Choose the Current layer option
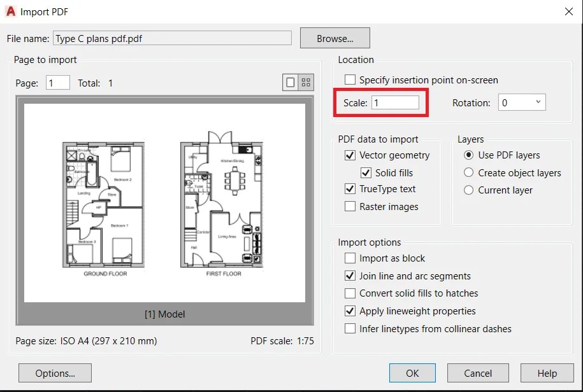The height and width of the screenshot is (392, 583). 468,190
